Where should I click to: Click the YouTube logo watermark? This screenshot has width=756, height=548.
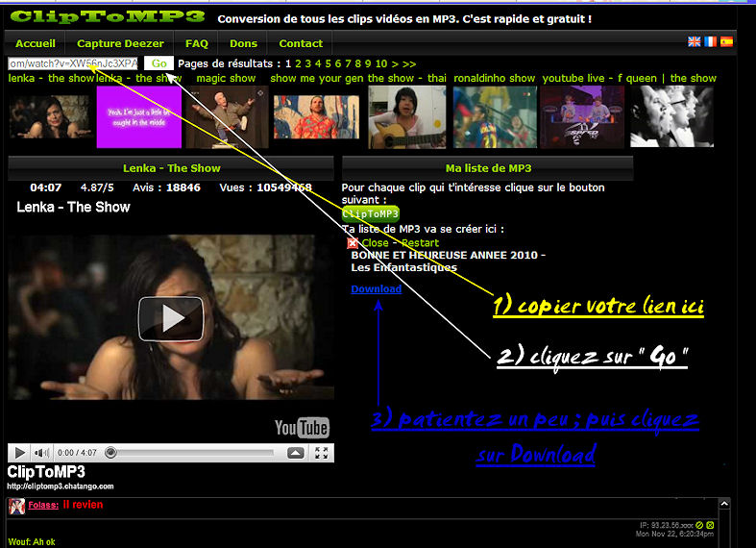coord(302,428)
